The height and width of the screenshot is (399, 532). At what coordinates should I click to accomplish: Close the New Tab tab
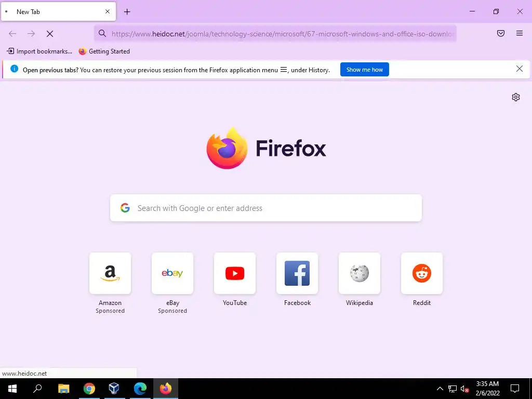coord(108,11)
